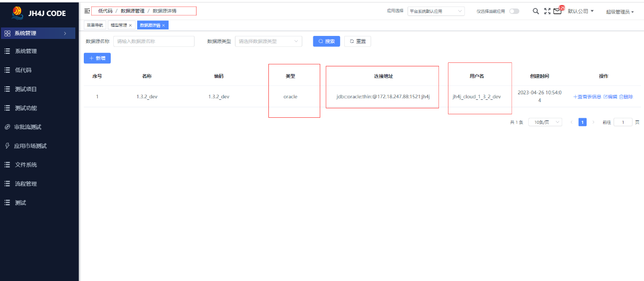Click the jdbc:oracle:thin connection address cell
Image resolution: width=644 pixels, height=281 pixels.
[x=383, y=97]
